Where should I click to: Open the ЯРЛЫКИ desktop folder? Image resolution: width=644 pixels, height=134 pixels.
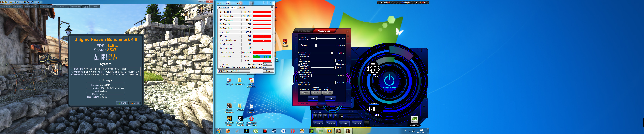click(240, 107)
